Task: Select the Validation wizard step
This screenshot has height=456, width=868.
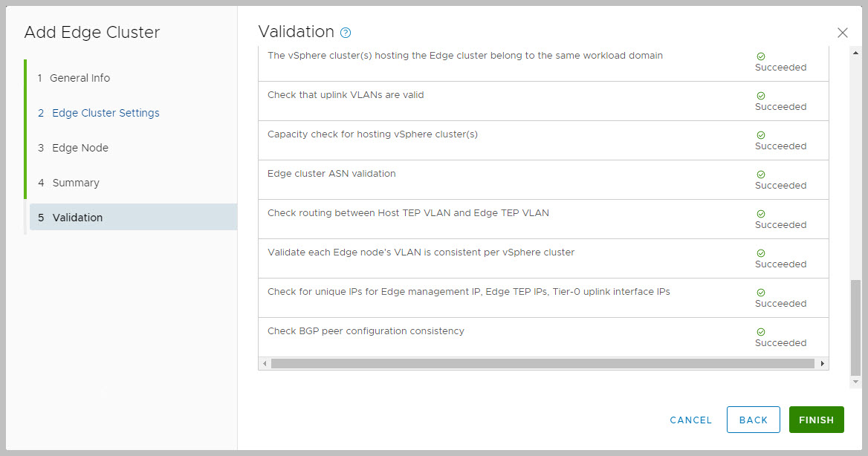Action: point(77,218)
